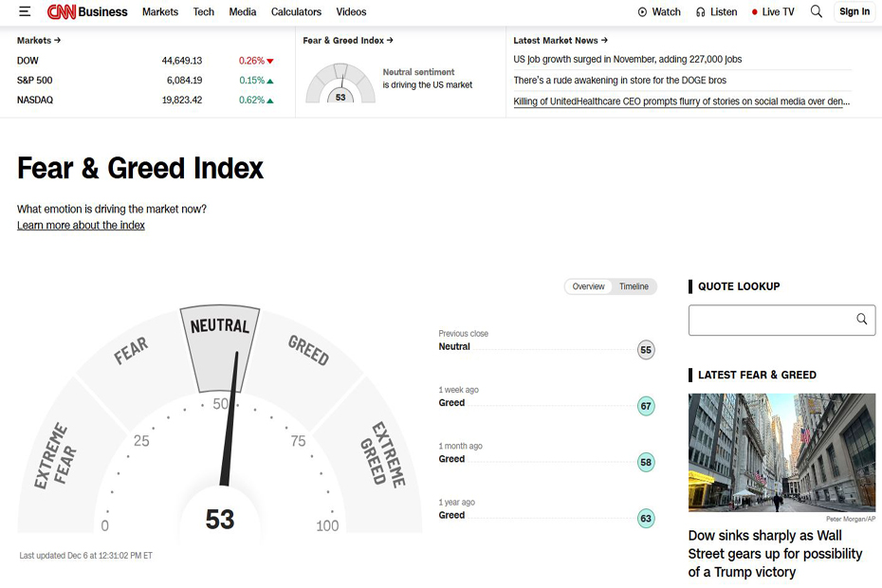Click the 1 week ago Greed label
Screen dimensions: 882x588
(x=451, y=403)
